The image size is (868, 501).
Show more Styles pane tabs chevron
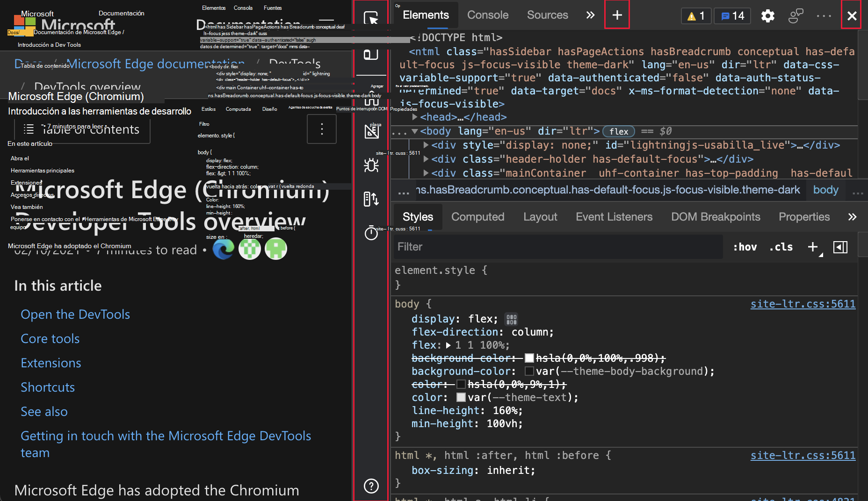pos(852,217)
